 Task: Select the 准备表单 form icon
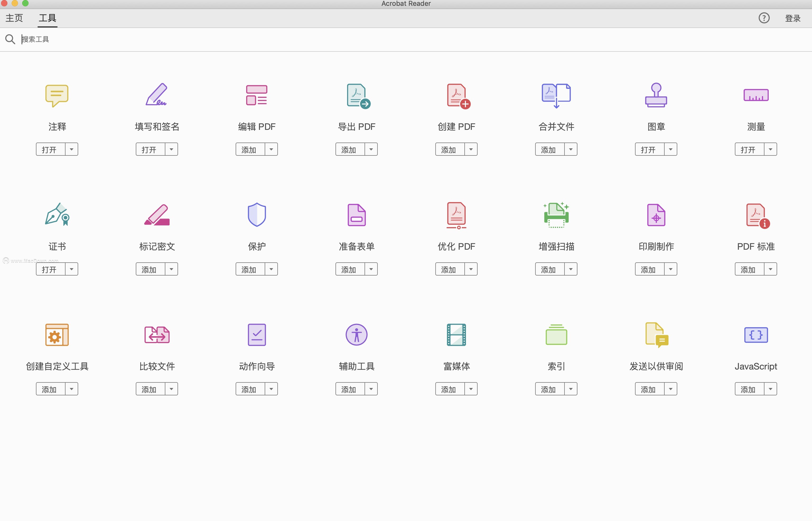pos(357,215)
